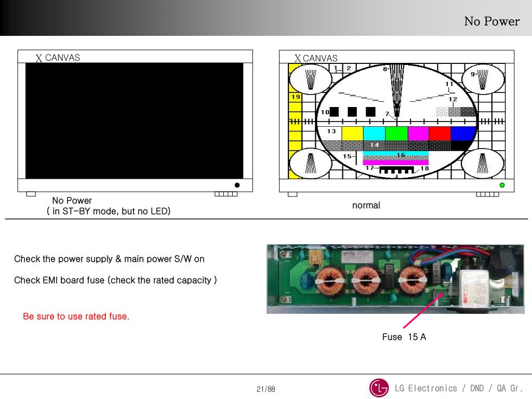
Task: Click the red "Be sure to use rated fuse." warning
Action: coord(76,316)
